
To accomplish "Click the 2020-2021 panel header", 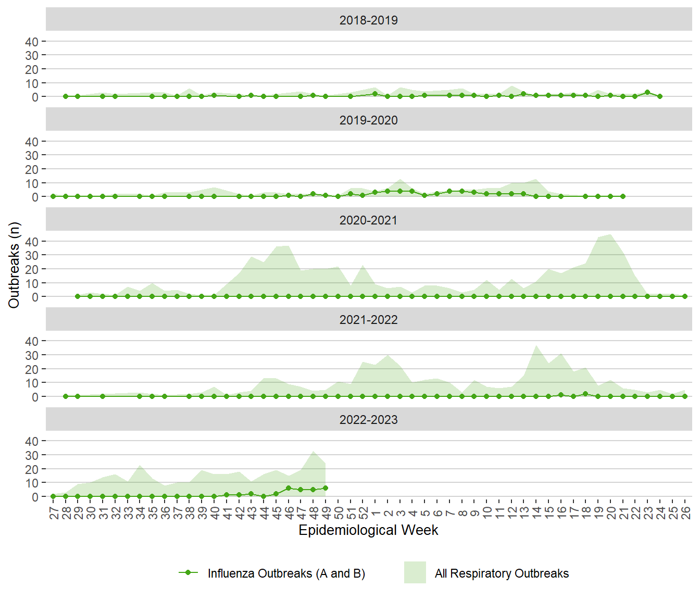I will tap(368, 220).
